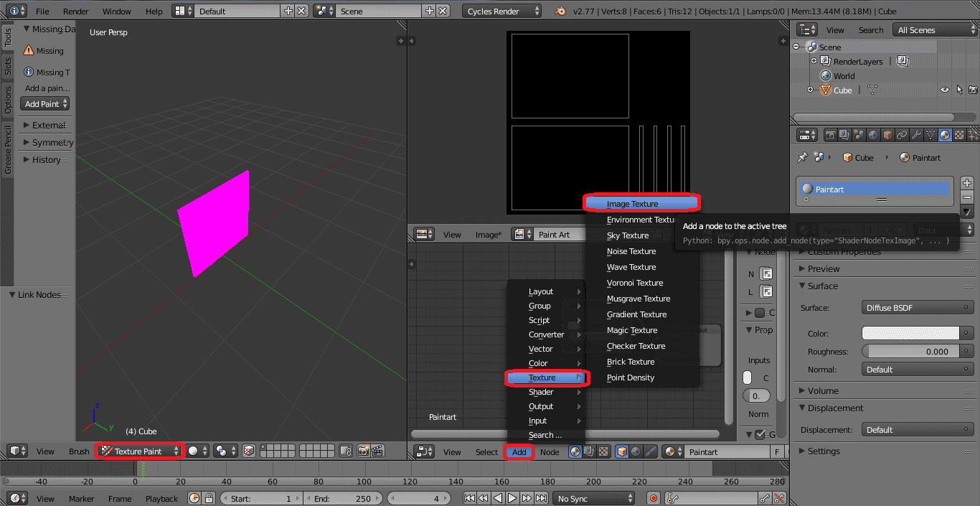
Task: Open the No Sync playback dropdown
Action: tap(594, 497)
